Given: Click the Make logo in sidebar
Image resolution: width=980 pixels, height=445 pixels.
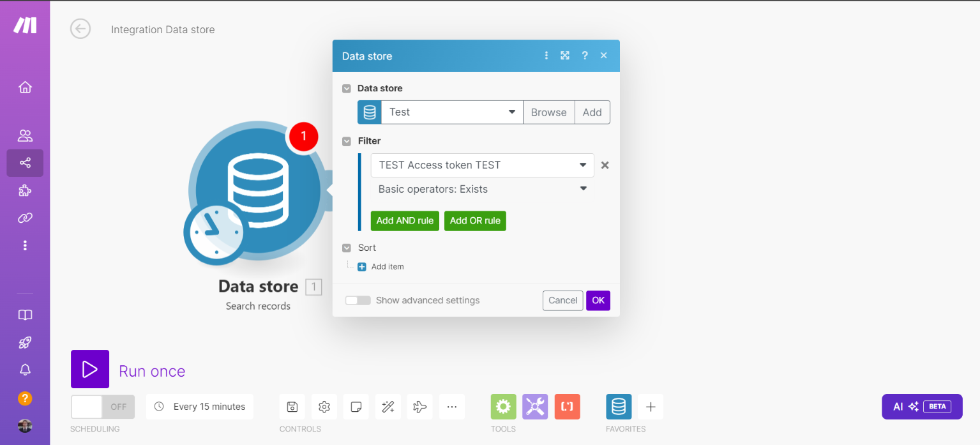Looking at the screenshot, I should [x=26, y=25].
